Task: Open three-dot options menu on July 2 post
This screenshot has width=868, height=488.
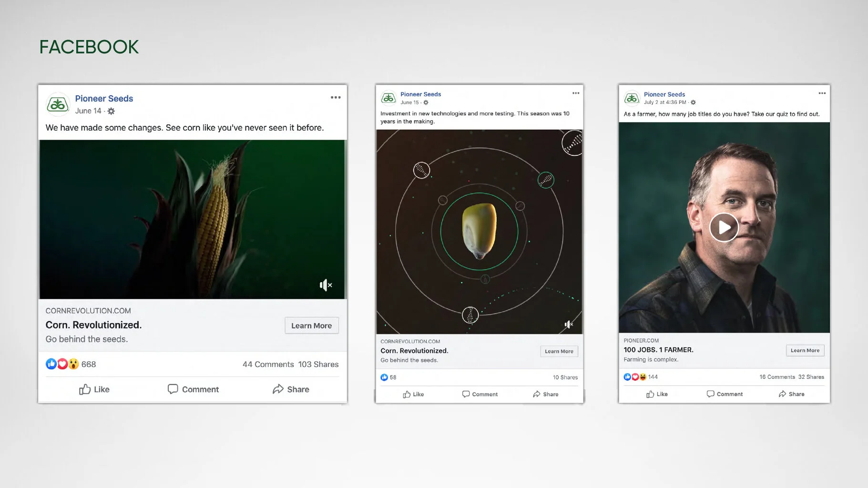Action: click(x=822, y=93)
